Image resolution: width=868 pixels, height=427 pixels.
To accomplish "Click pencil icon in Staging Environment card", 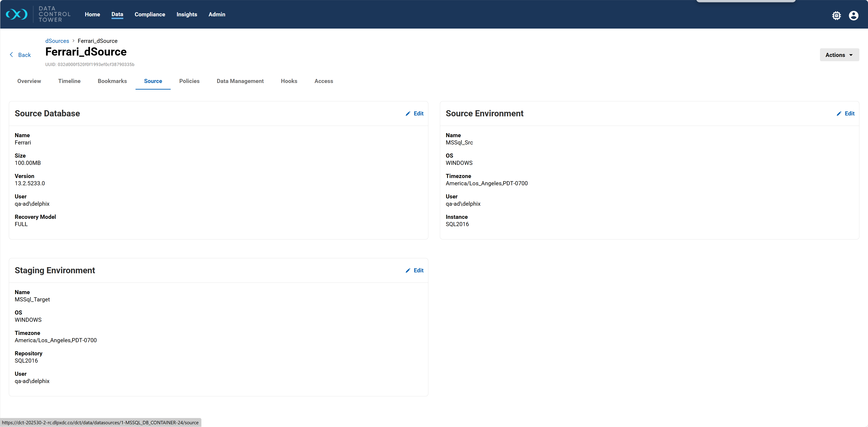I will [408, 271].
